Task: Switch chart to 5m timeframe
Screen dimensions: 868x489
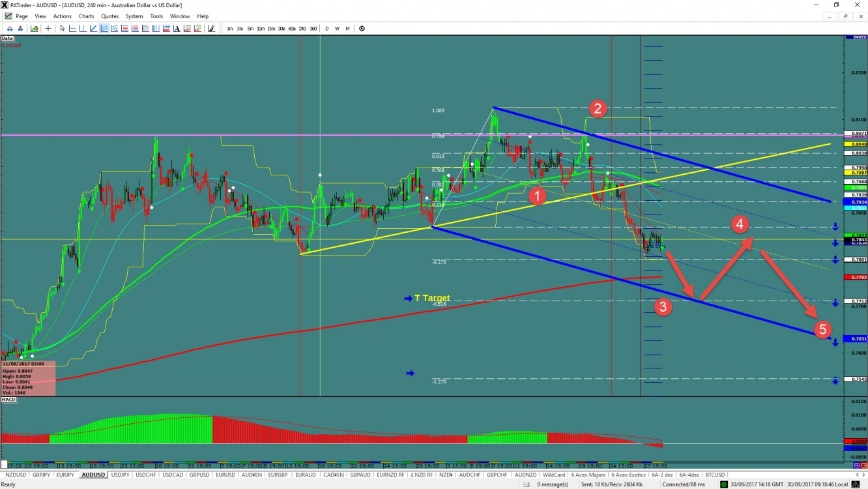Action: pyautogui.click(x=250, y=28)
